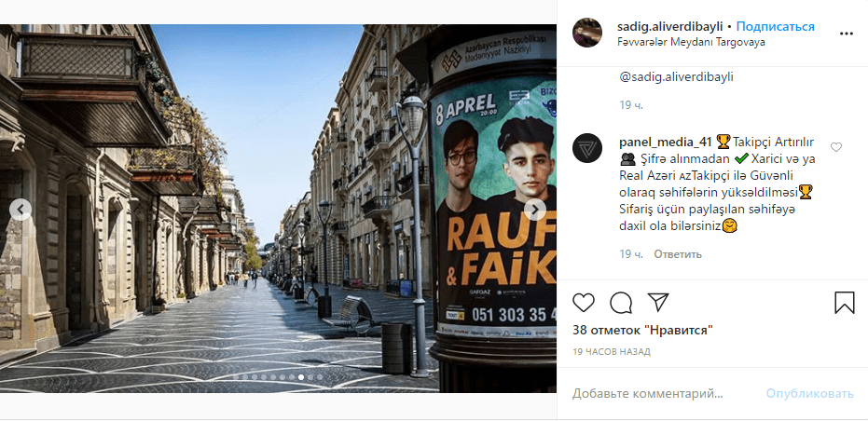Open comments via speech bubble icon
Screen dimensions: 868x421
click(621, 303)
